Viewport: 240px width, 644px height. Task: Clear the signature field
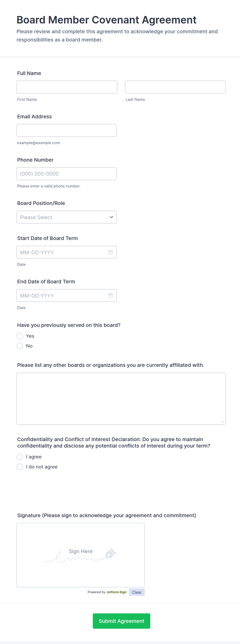137,592
